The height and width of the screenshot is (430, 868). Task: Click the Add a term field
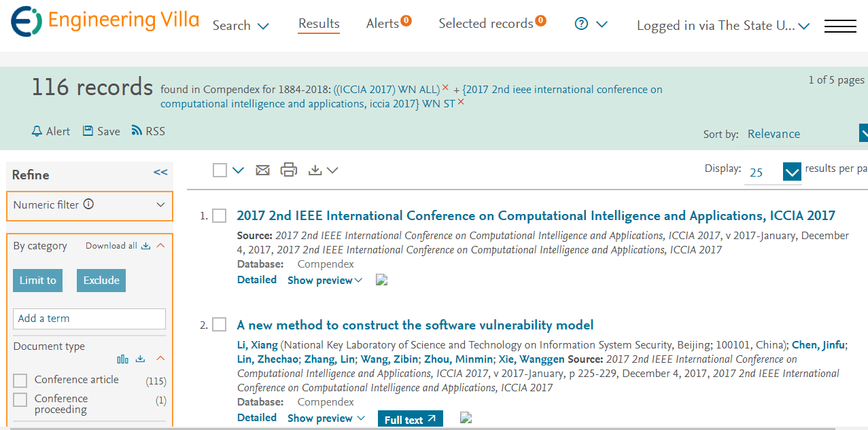pos(89,319)
